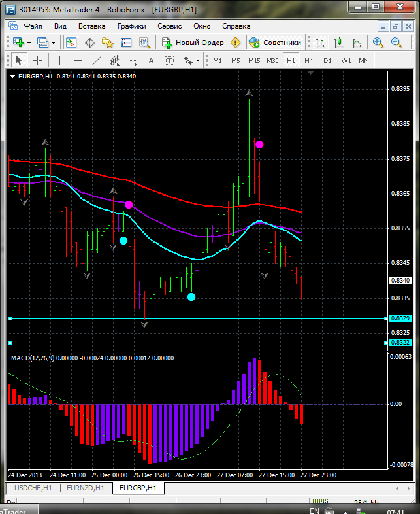Switch to the USDCHF,H1 chart tab
420x514 pixels.
[x=32, y=488]
